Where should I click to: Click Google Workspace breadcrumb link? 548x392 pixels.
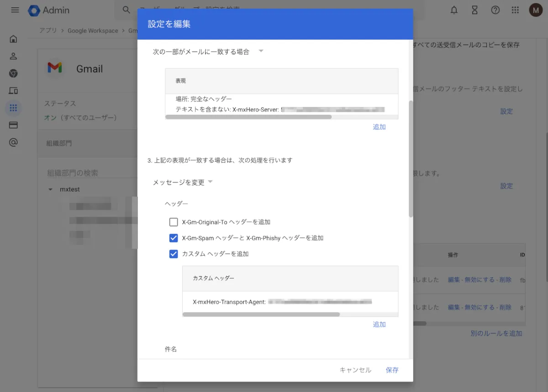point(93,31)
